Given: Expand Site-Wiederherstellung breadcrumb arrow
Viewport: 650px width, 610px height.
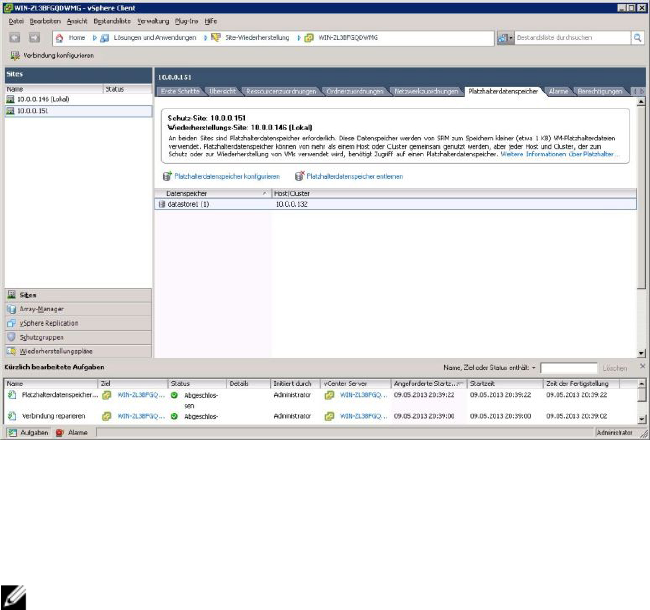Looking at the screenshot, I should (299, 38).
